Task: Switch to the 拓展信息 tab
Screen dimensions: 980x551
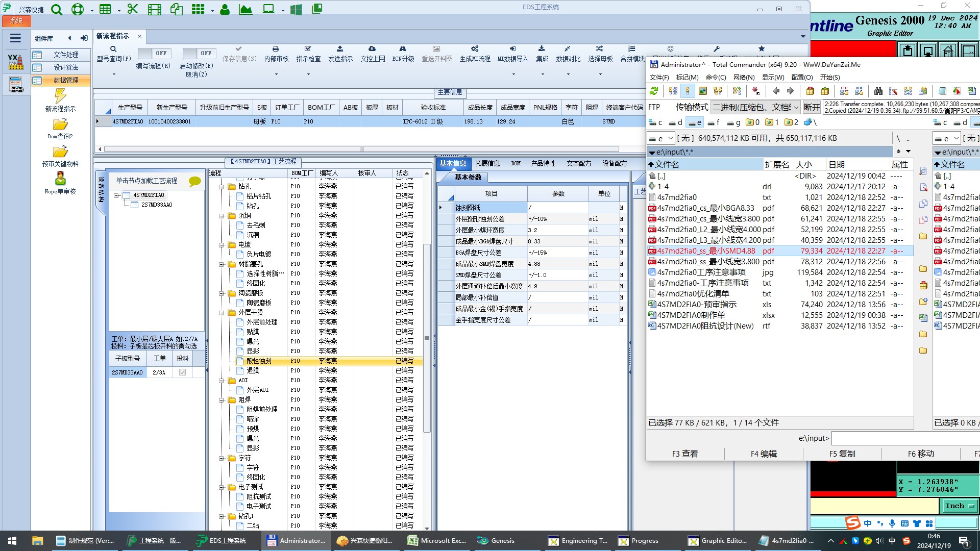Action: click(487, 163)
